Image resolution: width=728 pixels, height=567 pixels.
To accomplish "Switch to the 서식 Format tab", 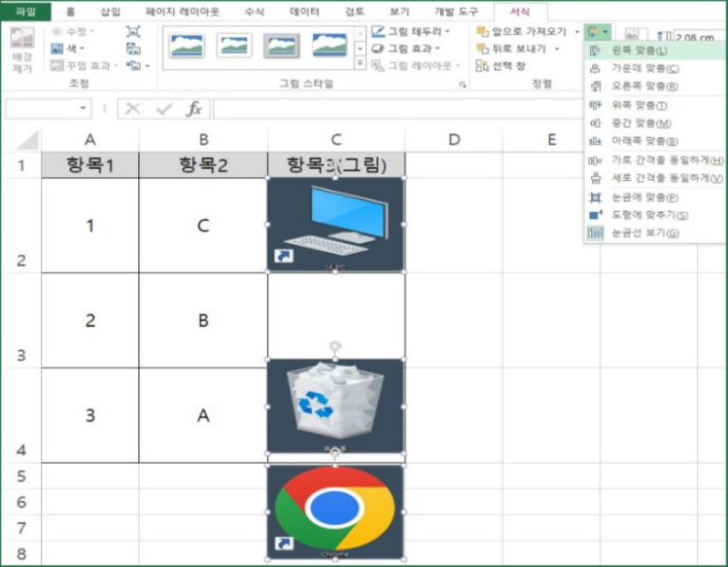I will (x=520, y=12).
